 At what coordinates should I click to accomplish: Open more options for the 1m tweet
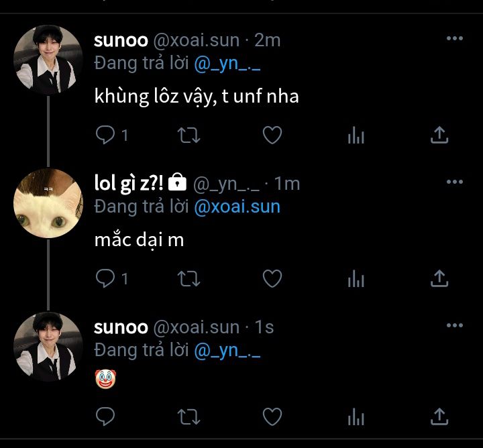(x=455, y=182)
